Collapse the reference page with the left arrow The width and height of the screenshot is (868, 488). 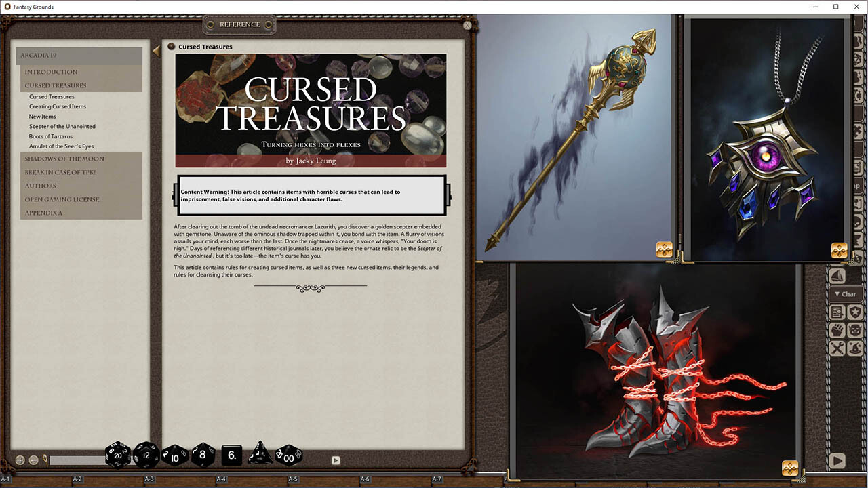point(156,49)
